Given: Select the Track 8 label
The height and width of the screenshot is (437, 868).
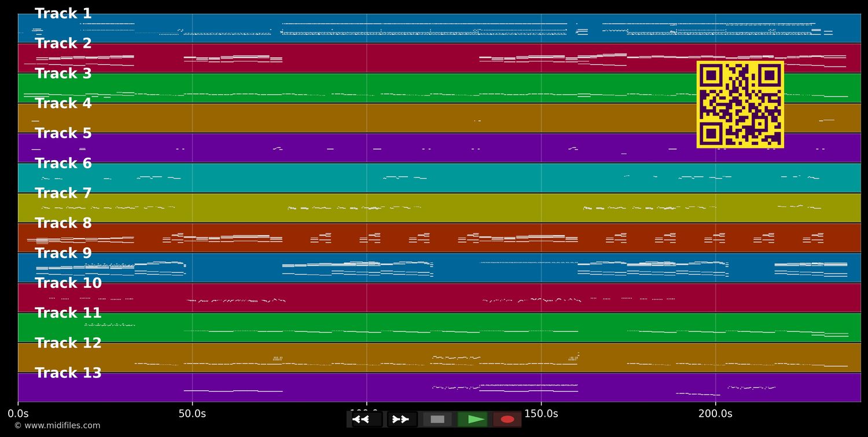Looking at the screenshot, I should pos(63,224).
